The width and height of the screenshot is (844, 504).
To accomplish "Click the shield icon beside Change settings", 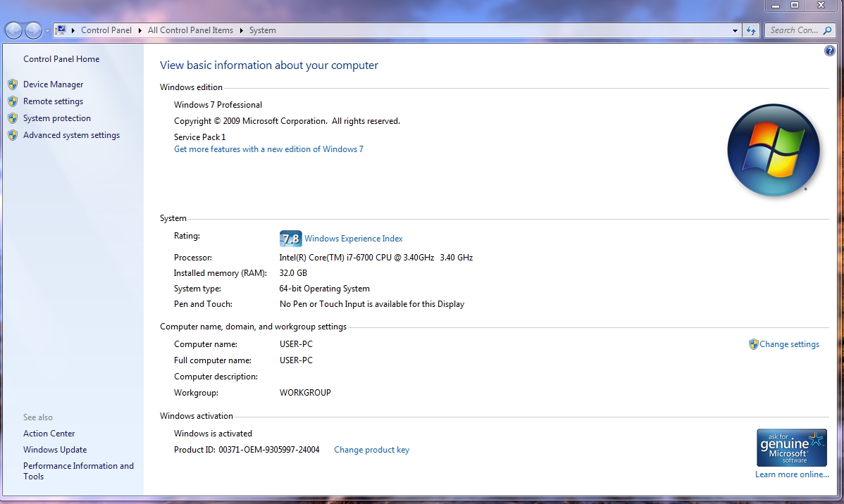I will click(754, 344).
